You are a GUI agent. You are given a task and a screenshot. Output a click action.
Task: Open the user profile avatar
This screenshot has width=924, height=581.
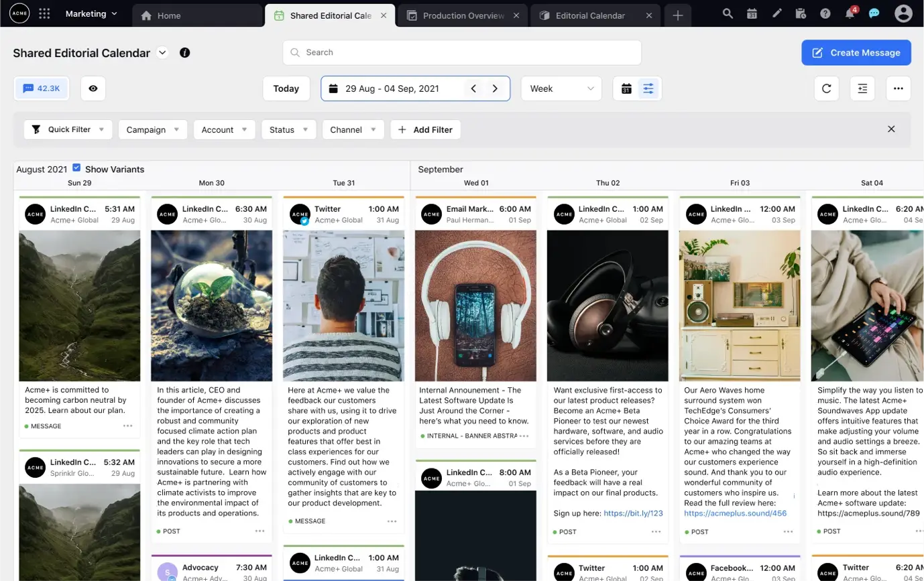(903, 13)
